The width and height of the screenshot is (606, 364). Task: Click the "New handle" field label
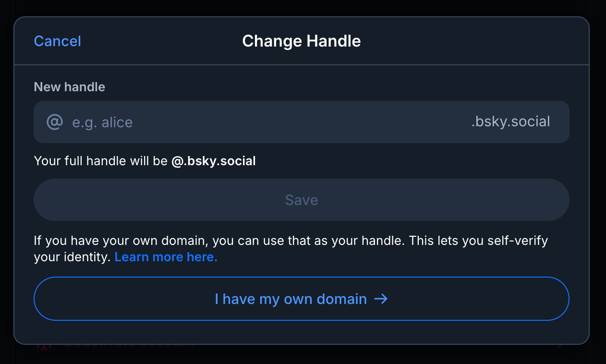pos(69,87)
